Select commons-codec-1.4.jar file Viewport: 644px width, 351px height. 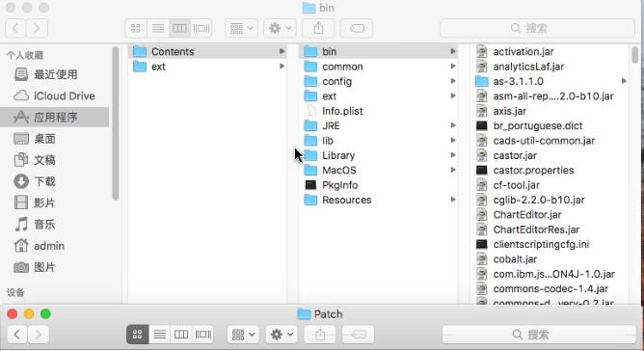[550, 289]
